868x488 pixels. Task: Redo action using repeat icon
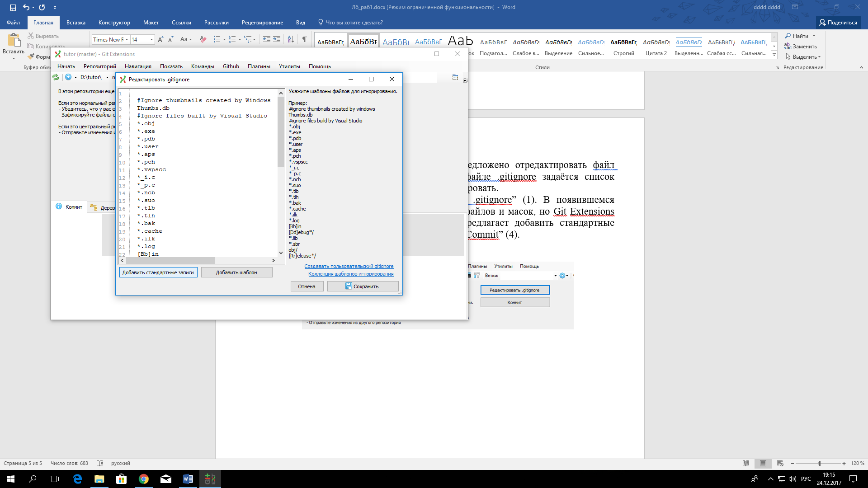point(42,7)
